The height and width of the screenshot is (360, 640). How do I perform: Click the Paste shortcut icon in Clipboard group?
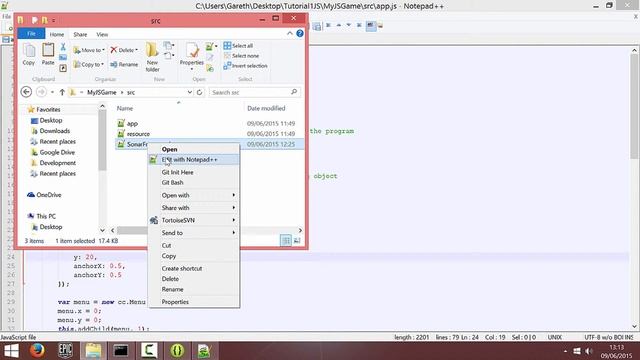pyautogui.click(x=63, y=68)
